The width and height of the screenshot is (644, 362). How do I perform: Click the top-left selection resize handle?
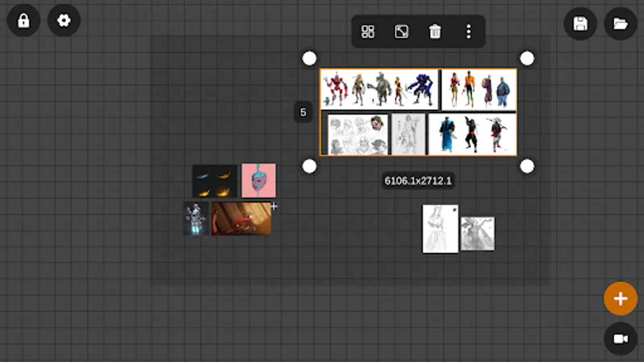(x=309, y=58)
